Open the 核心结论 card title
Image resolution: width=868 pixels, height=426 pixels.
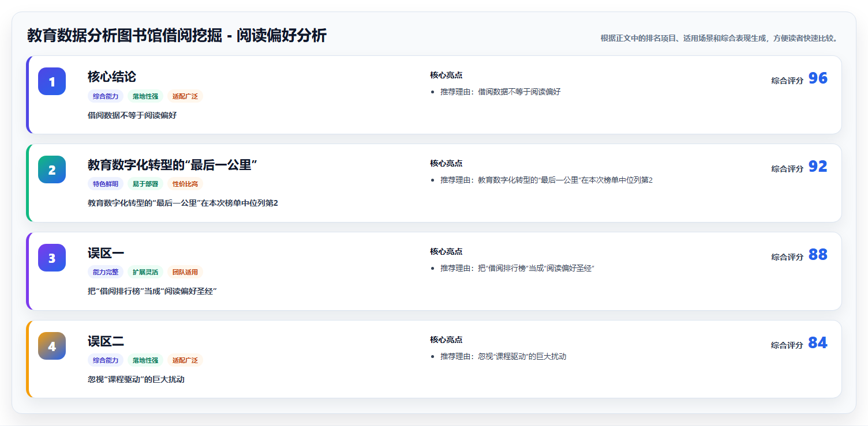tap(112, 77)
